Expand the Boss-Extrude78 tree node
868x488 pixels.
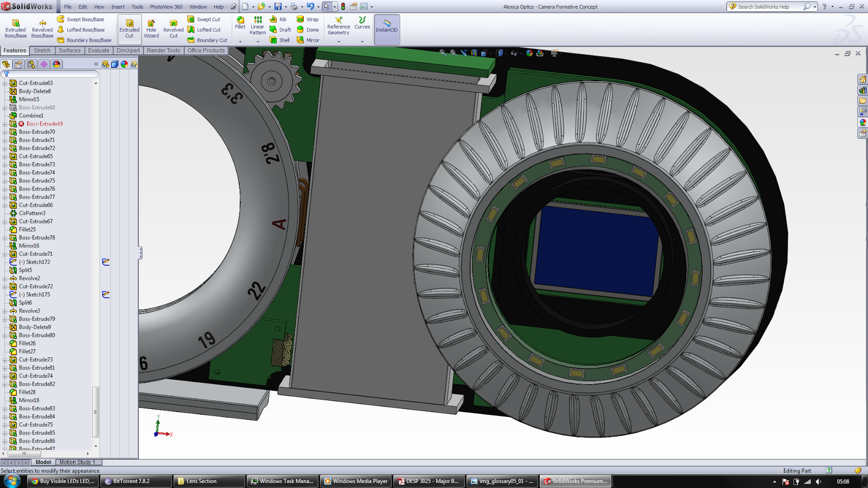(x=5, y=237)
